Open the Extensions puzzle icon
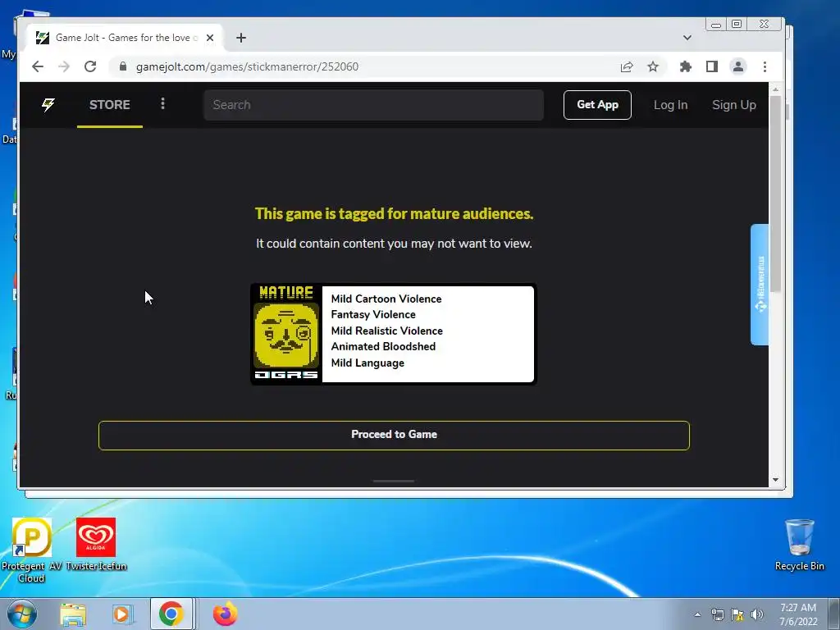840x630 pixels. tap(685, 66)
